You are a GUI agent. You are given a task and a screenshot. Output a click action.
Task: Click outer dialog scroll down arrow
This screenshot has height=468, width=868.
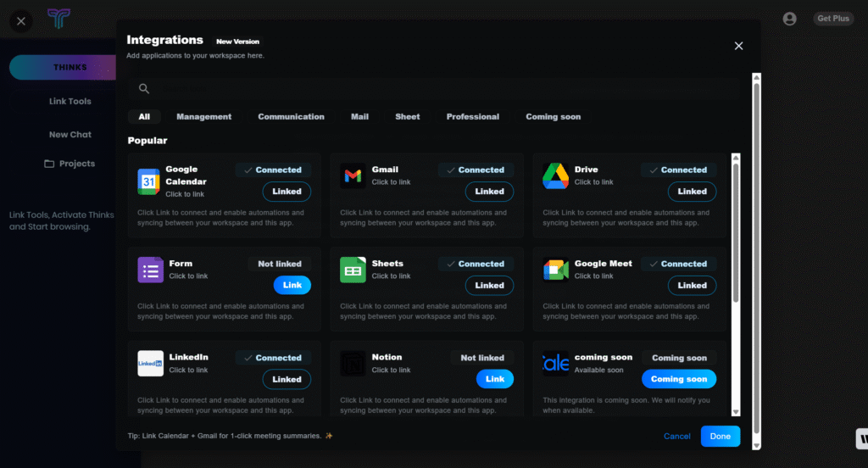point(756,445)
